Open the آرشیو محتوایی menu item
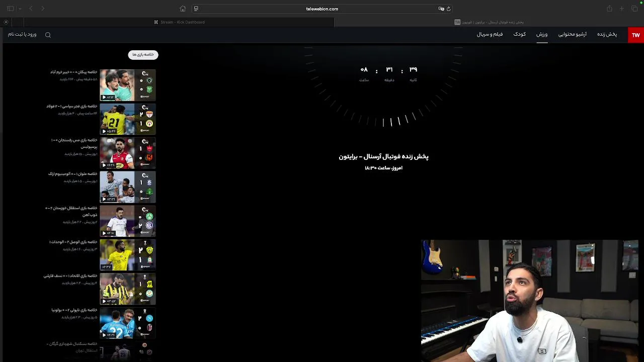 point(573,34)
